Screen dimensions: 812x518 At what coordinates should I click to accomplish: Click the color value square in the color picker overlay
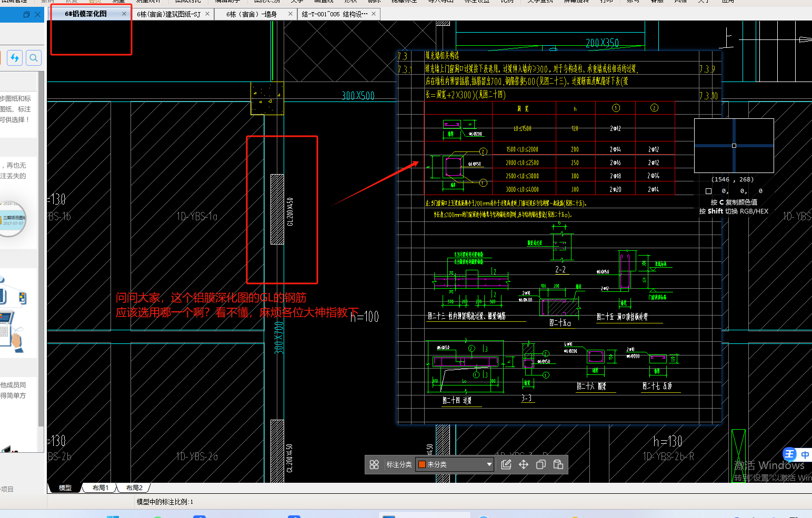tap(708, 191)
